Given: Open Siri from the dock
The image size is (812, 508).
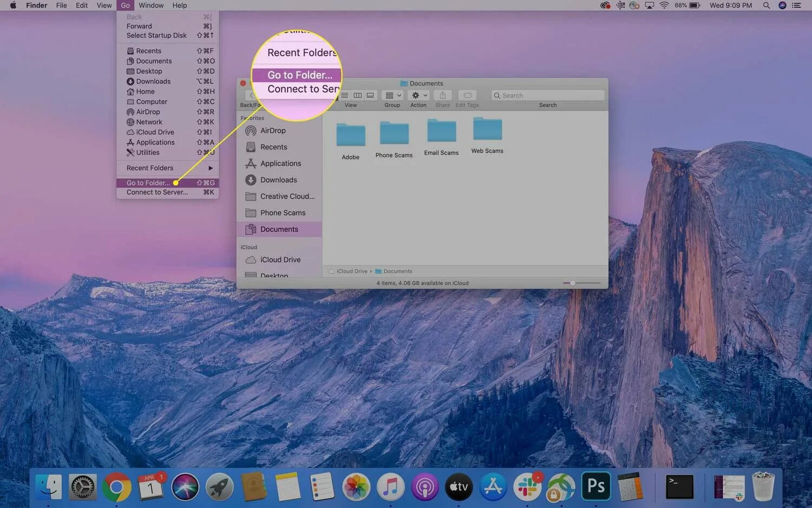Looking at the screenshot, I should pyautogui.click(x=185, y=486).
